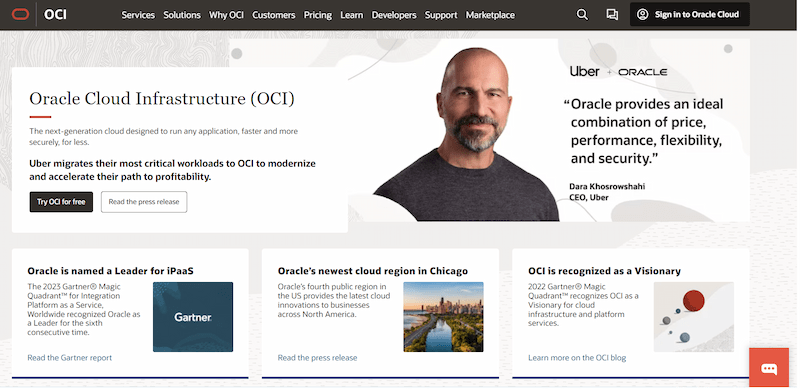Click the Dara Khosrowshahi name text
The image size is (800, 389).
(607, 186)
